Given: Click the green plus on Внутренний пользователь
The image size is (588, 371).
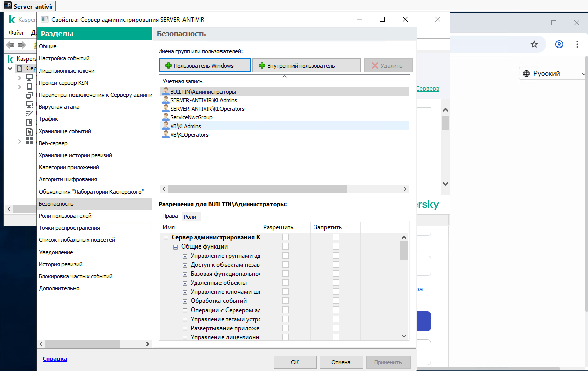Looking at the screenshot, I should [x=262, y=66].
